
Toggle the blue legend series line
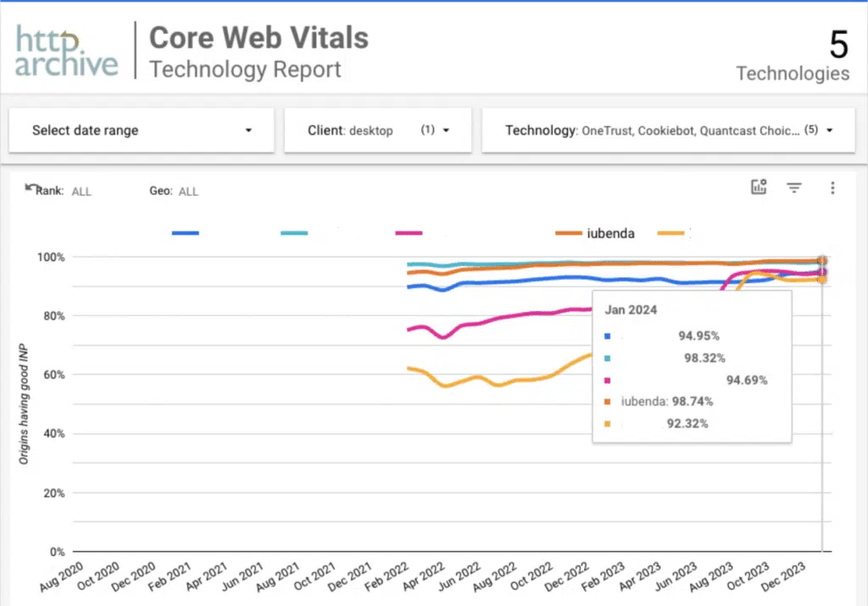coord(186,233)
